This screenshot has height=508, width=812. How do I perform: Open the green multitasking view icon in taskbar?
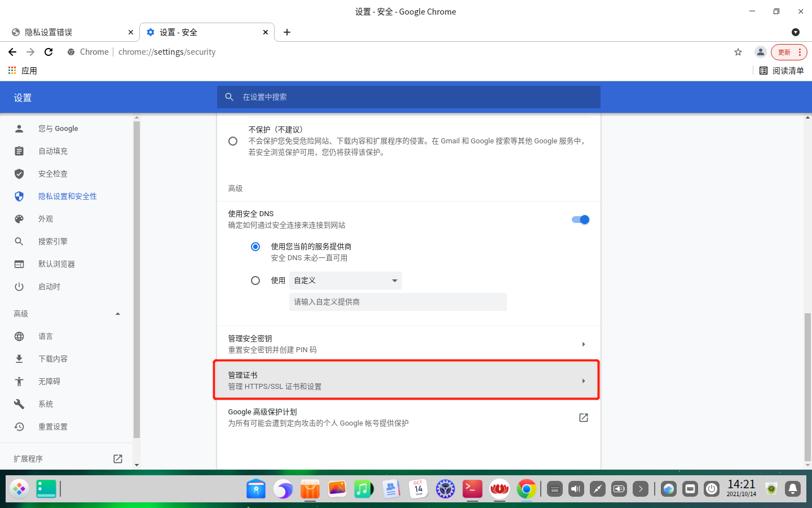click(46, 489)
